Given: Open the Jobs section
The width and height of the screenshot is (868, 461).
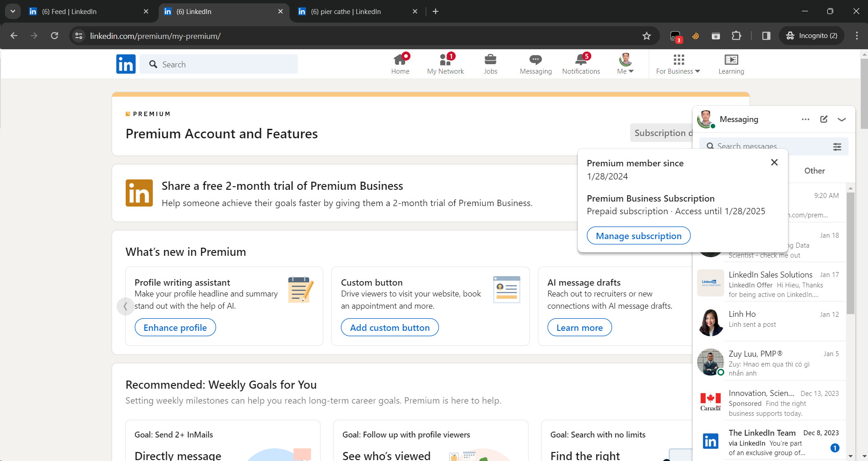Looking at the screenshot, I should (x=491, y=64).
